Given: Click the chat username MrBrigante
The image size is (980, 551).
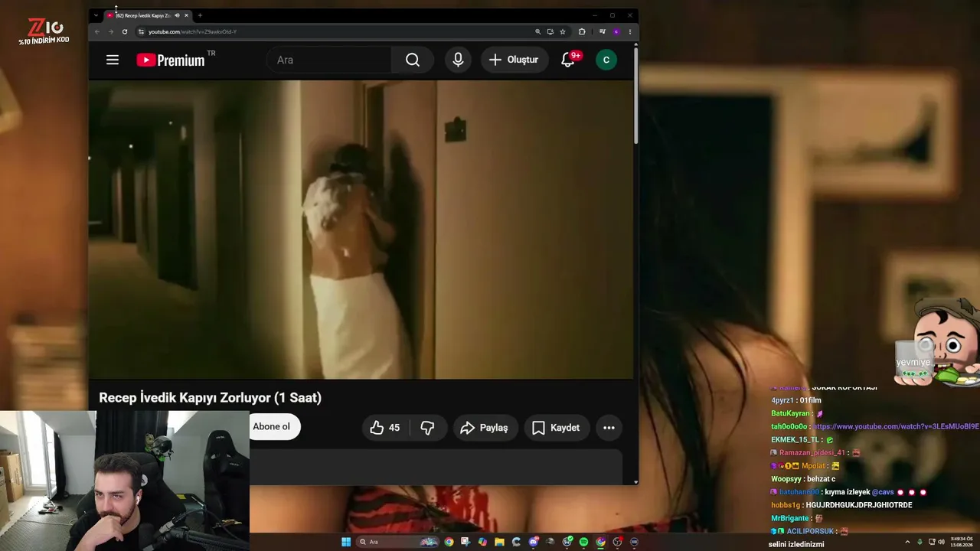Looking at the screenshot, I should tap(791, 518).
